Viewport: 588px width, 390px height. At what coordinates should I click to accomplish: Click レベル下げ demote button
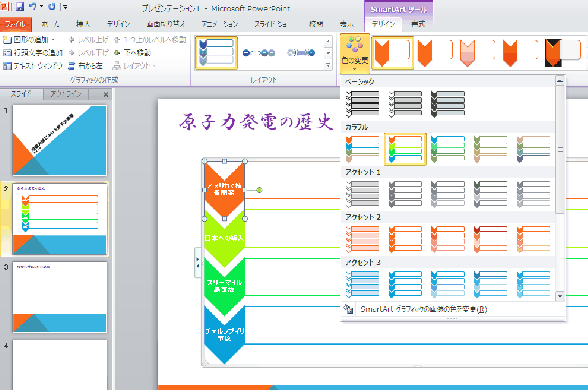89,52
